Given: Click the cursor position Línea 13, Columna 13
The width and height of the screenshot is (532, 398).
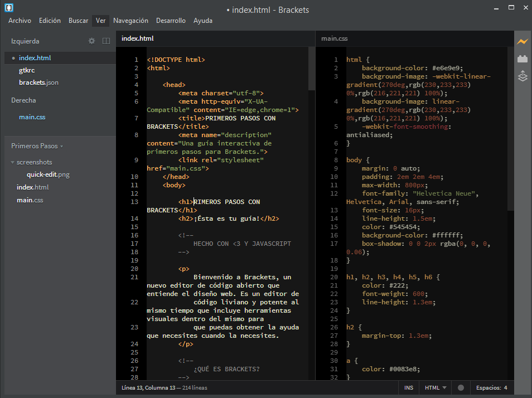Looking at the screenshot, I should pos(148,387).
